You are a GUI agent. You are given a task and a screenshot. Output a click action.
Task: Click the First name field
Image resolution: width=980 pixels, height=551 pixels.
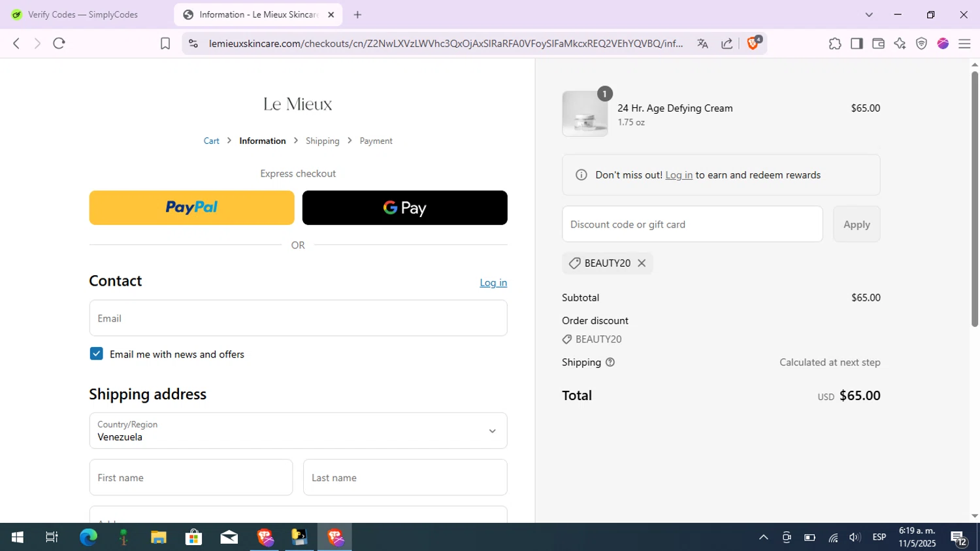(x=191, y=477)
